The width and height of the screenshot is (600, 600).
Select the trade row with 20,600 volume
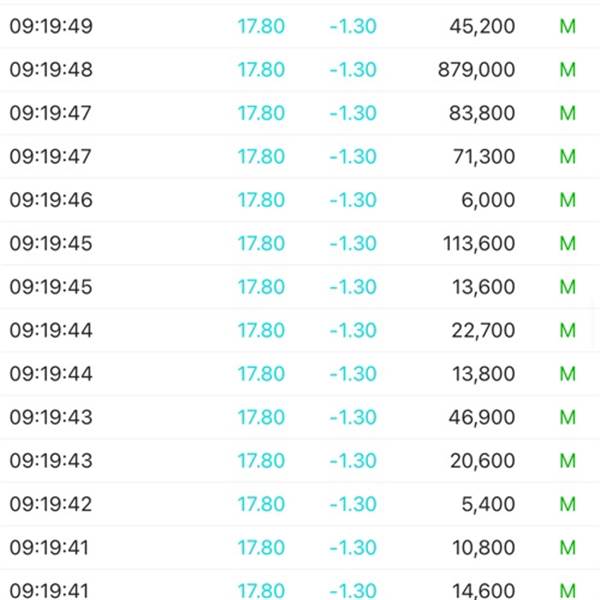[x=300, y=460]
